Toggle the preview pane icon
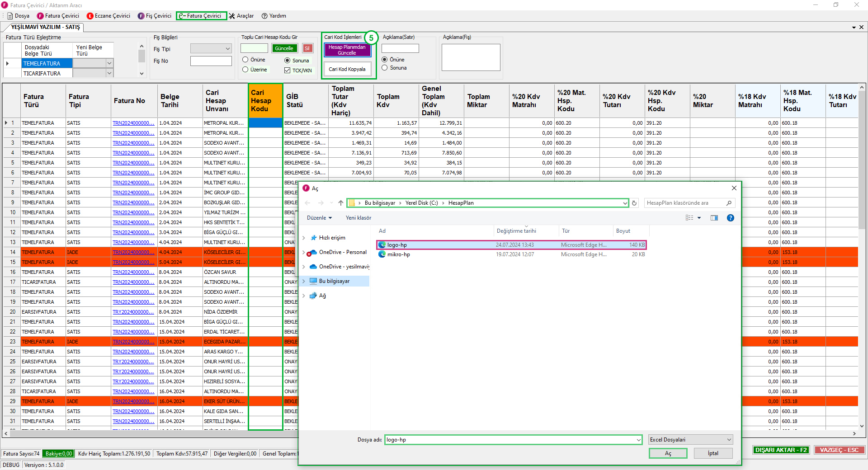The image size is (868, 470). click(x=714, y=218)
